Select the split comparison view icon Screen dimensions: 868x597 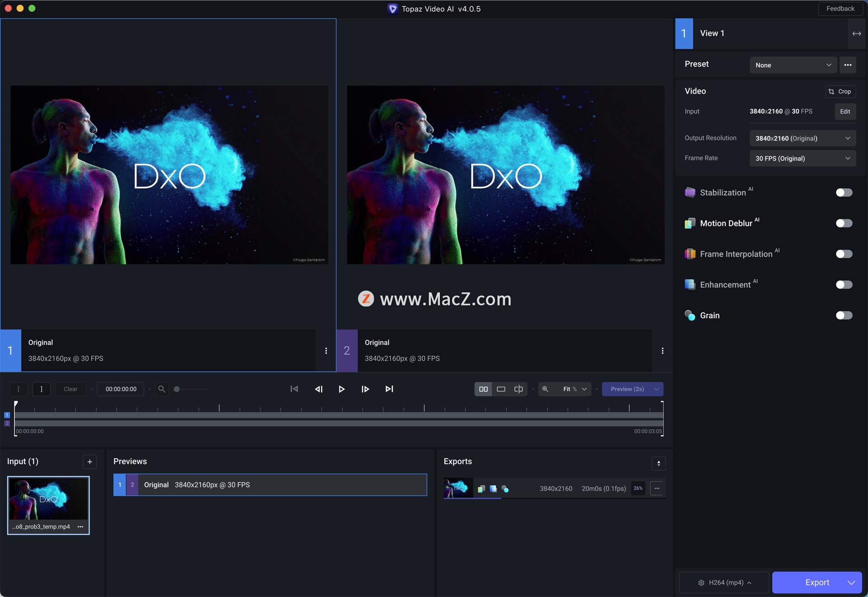(519, 389)
